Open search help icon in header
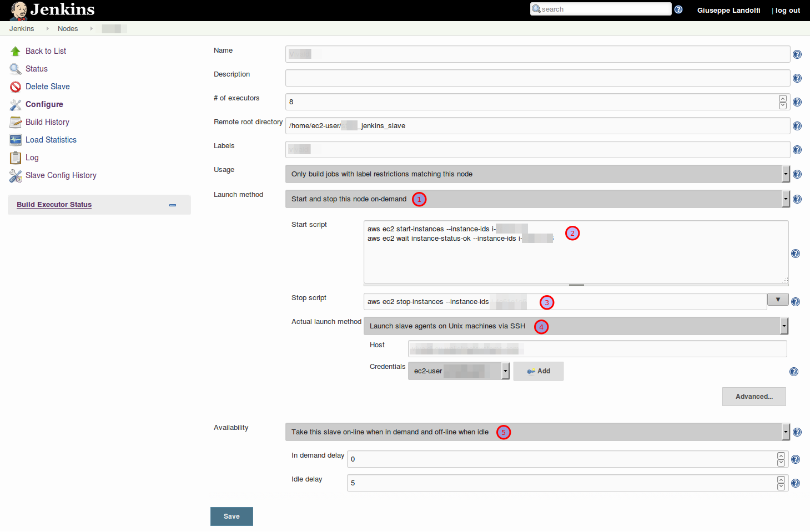The width and height of the screenshot is (810, 532). (x=678, y=9)
